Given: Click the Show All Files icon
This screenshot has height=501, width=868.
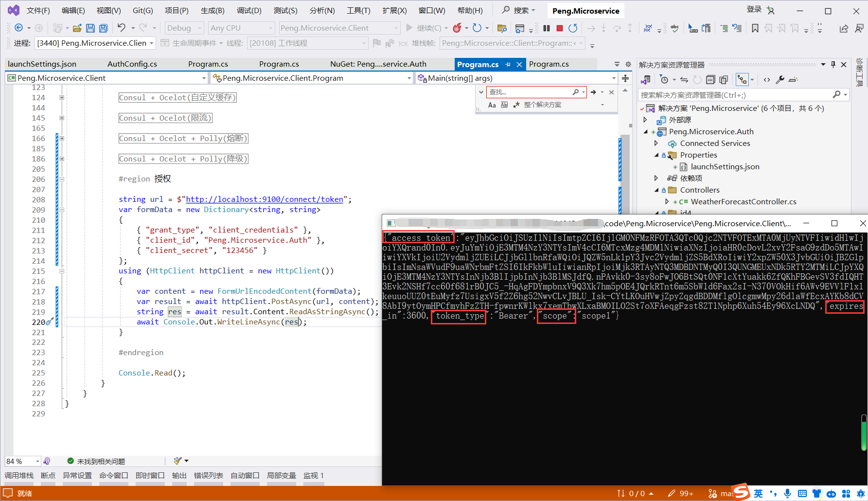Looking at the screenshot, I should coord(724,79).
